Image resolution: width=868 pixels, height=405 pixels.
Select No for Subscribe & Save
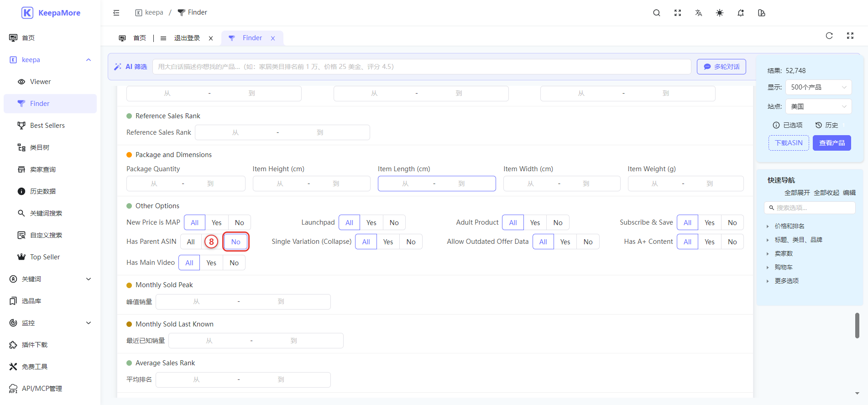tap(732, 223)
